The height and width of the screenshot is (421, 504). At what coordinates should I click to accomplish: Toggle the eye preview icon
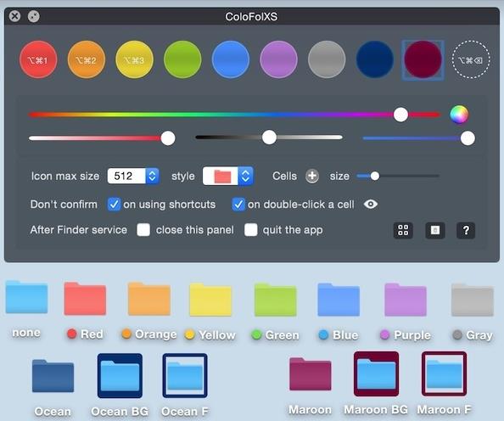click(371, 205)
